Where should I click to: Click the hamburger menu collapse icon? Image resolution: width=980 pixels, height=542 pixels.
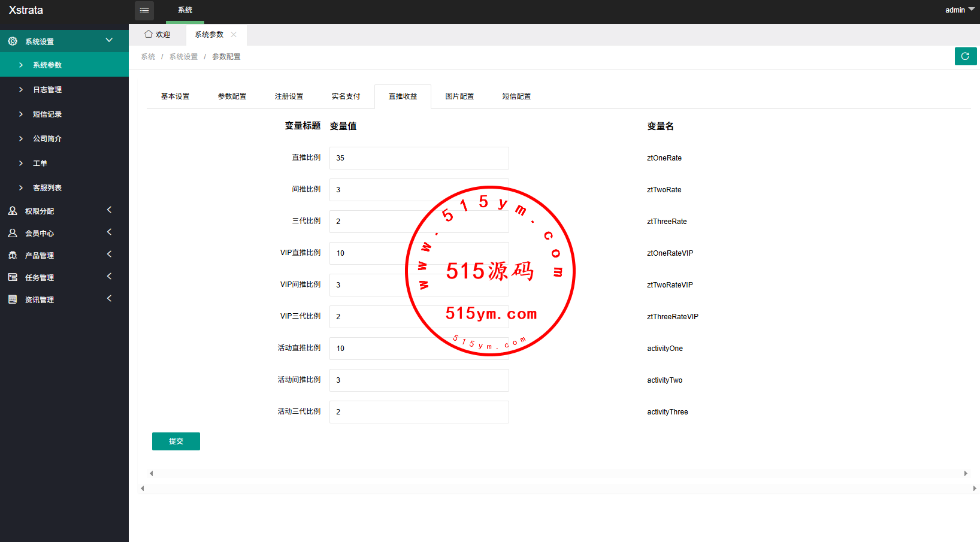[x=144, y=11]
